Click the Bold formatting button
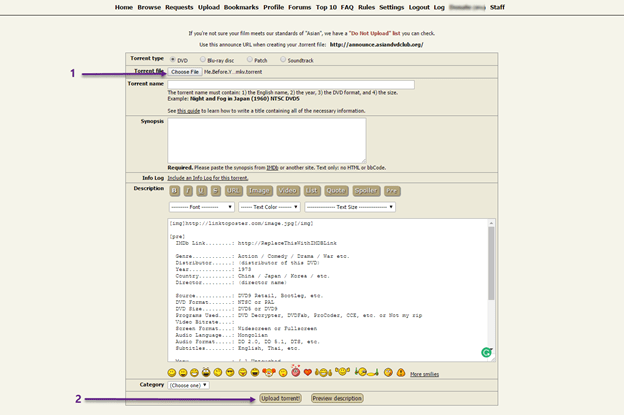The width and height of the screenshot is (624, 415). tap(174, 189)
